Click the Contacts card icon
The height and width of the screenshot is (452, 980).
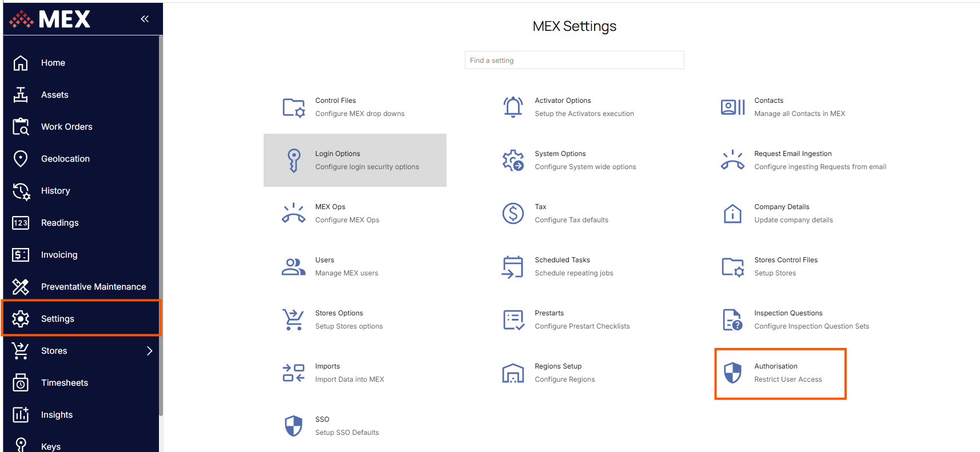tap(732, 107)
